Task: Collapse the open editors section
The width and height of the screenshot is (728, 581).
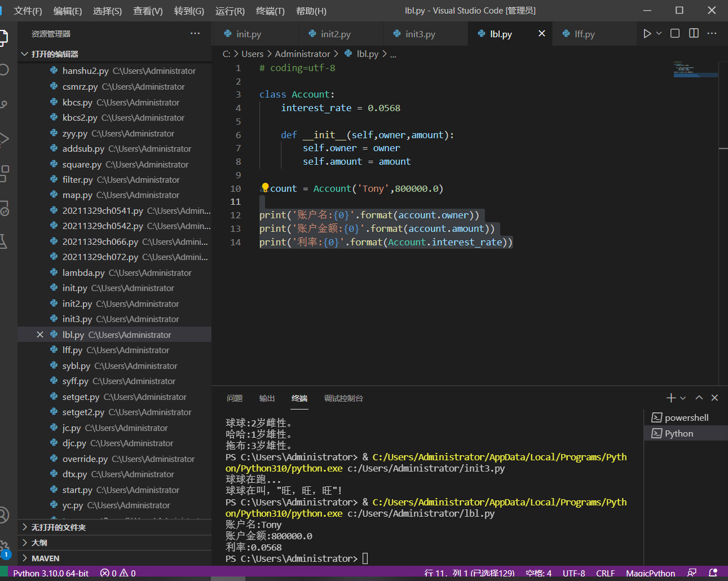Action: [54, 54]
